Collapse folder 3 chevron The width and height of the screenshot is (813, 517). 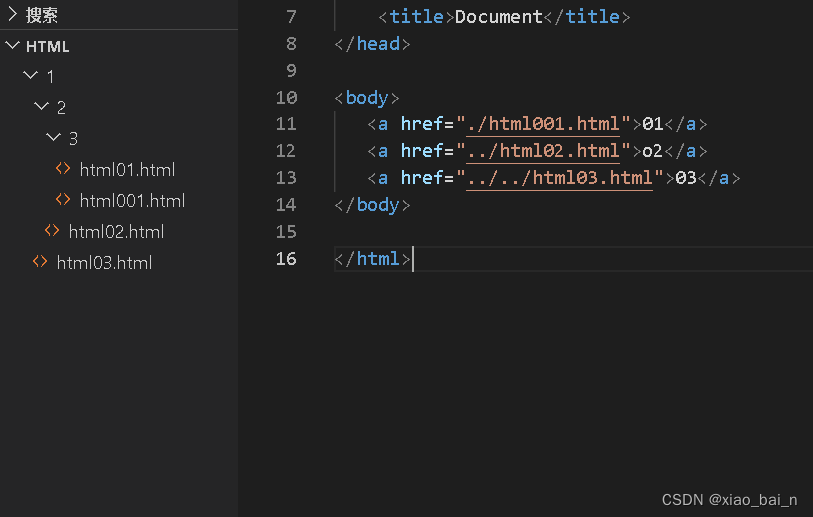coord(53,137)
